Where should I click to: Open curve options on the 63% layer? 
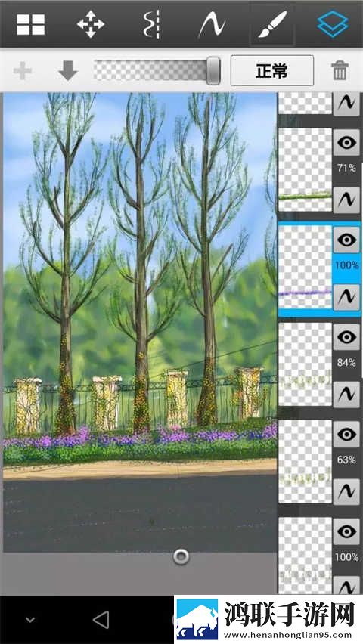[x=346, y=491]
